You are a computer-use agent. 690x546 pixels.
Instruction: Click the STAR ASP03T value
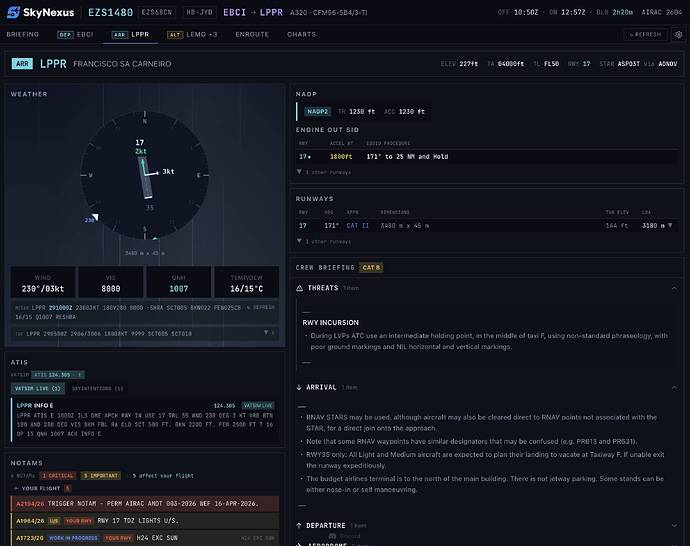629,64
